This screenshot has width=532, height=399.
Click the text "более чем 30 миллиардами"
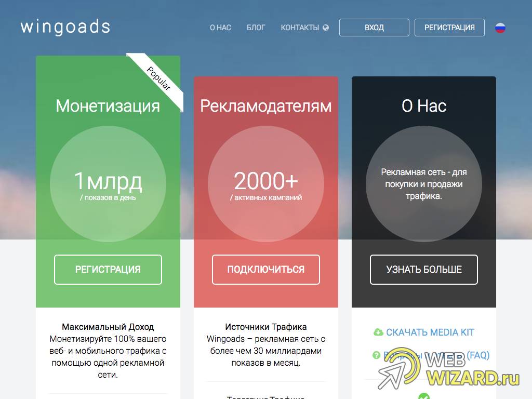pyautogui.click(x=266, y=351)
